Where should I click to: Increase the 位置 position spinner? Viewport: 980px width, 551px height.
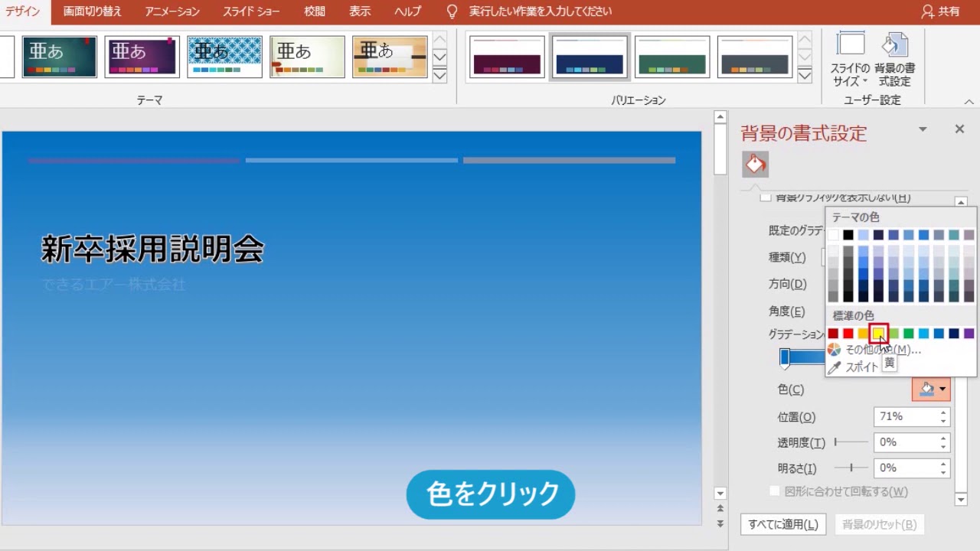pos(944,412)
